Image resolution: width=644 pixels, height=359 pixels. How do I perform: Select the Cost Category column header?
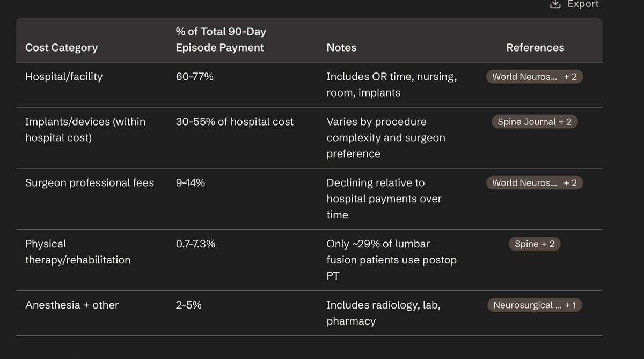click(61, 48)
